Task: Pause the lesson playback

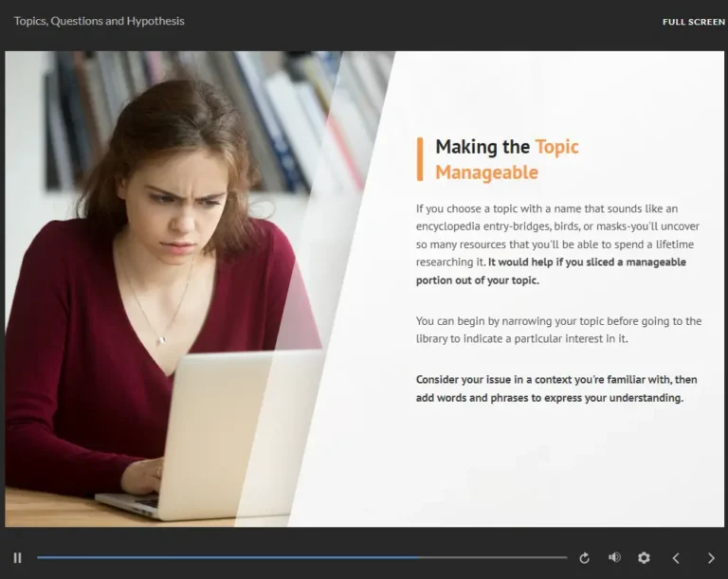Action: (x=18, y=557)
